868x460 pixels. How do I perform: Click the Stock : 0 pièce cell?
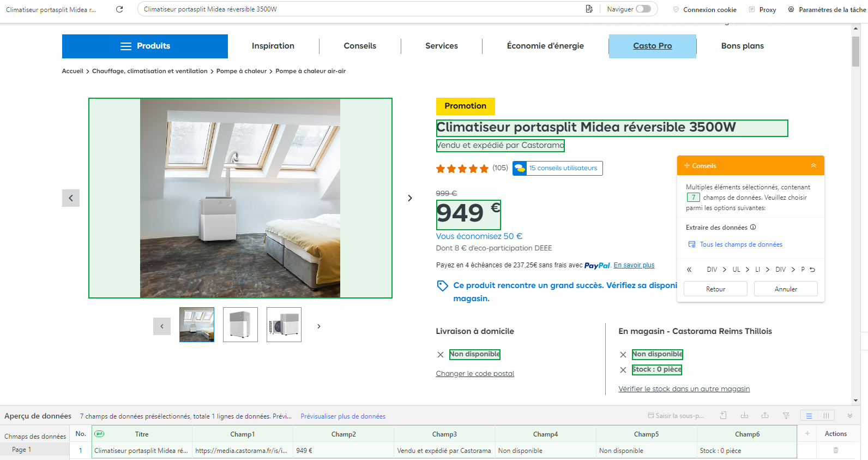coord(747,451)
